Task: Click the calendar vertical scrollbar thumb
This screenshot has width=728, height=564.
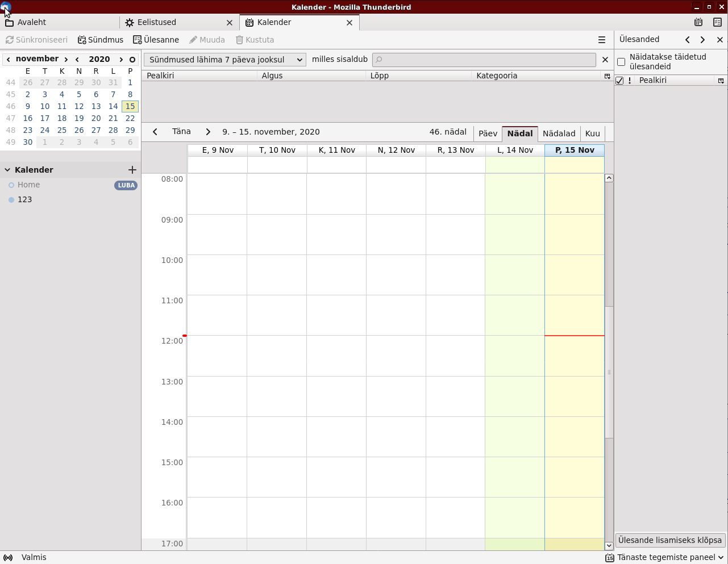Action: [x=609, y=372]
